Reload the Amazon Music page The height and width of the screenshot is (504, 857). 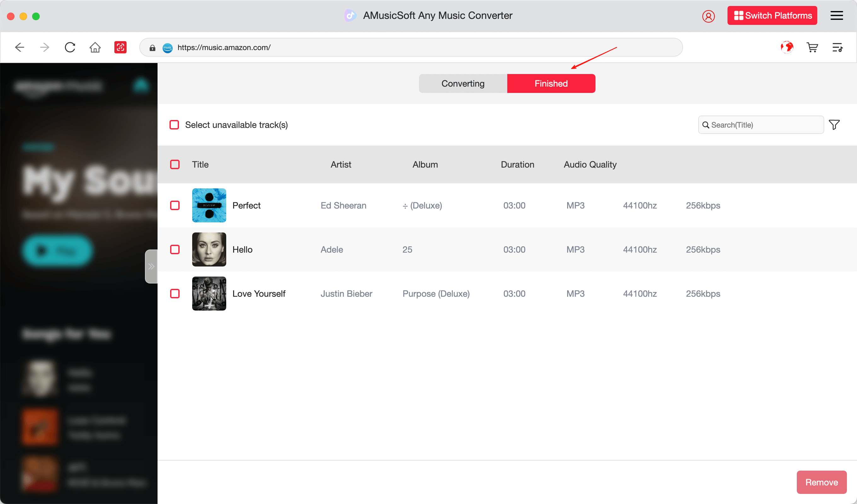[x=70, y=47]
